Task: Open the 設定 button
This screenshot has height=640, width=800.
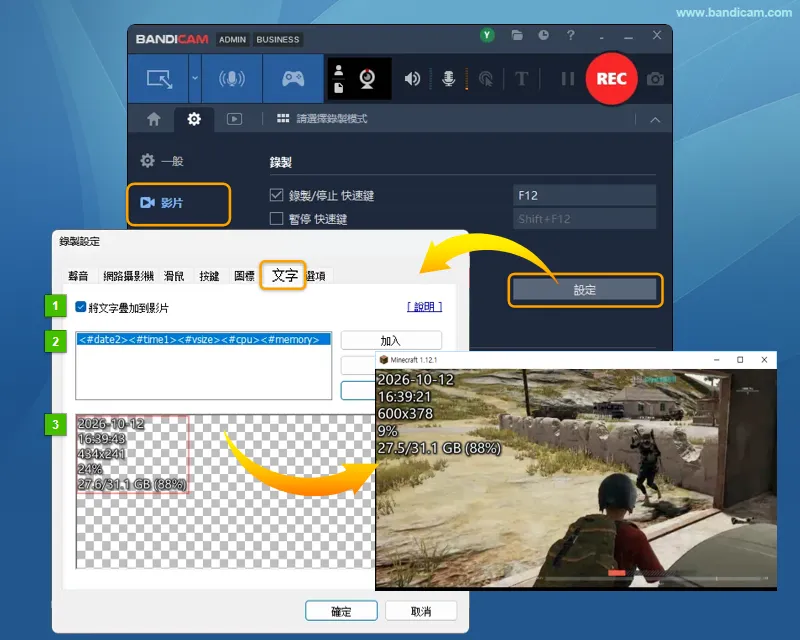Action: tap(585, 290)
